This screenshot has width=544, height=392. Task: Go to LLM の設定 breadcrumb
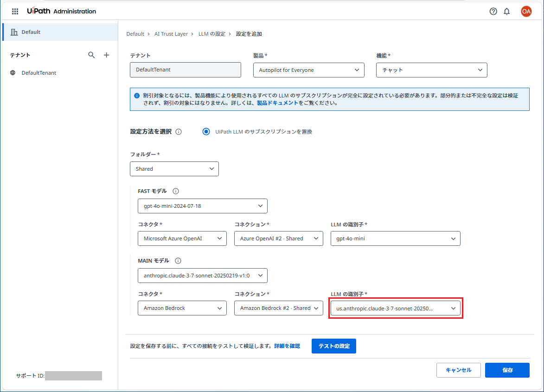click(212, 34)
